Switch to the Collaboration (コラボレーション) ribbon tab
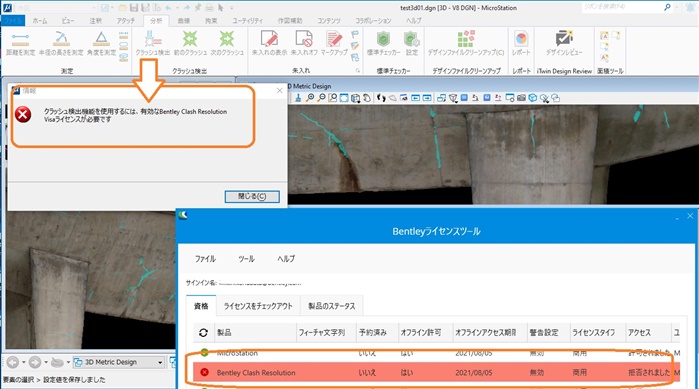 click(373, 20)
